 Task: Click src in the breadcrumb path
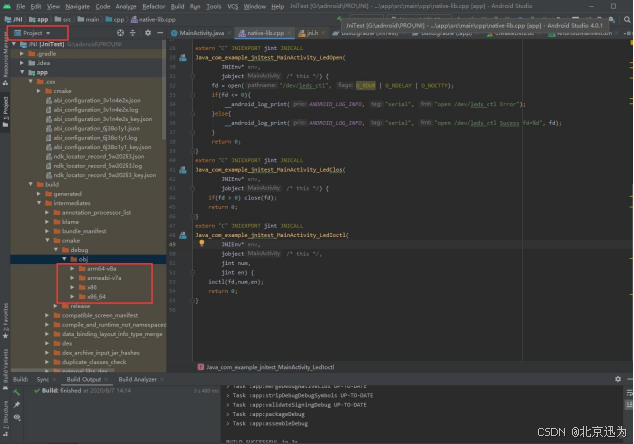click(63, 19)
